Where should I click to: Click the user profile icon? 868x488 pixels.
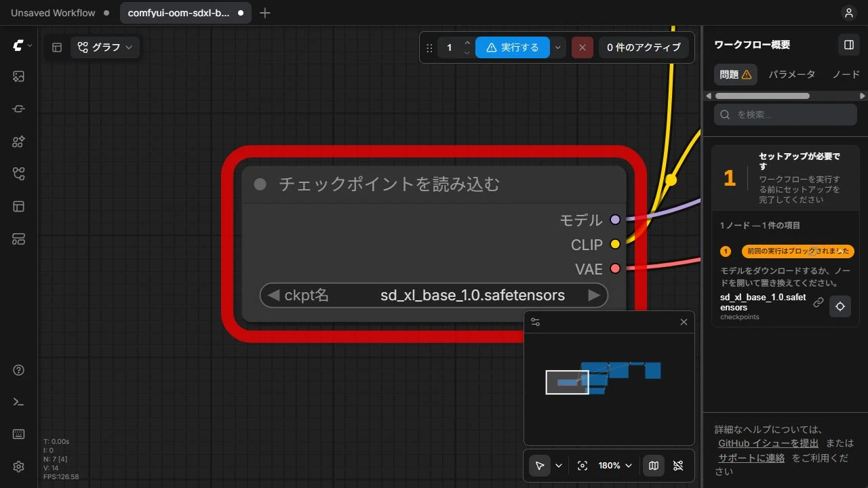point(848,13)
